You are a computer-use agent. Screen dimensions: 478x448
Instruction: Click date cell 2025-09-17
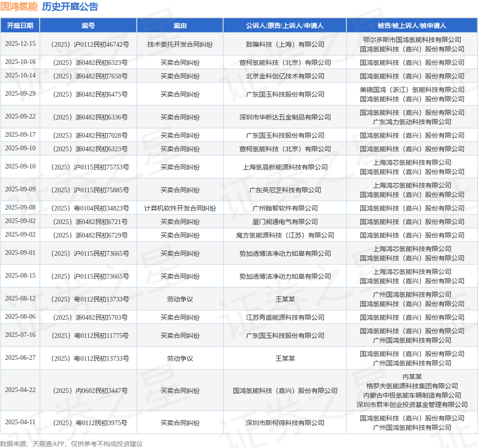20,134
